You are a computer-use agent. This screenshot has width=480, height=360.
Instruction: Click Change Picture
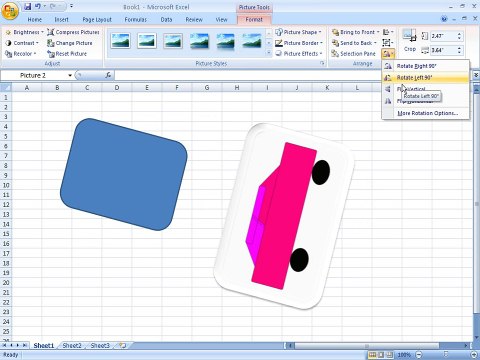coord(70,43)
